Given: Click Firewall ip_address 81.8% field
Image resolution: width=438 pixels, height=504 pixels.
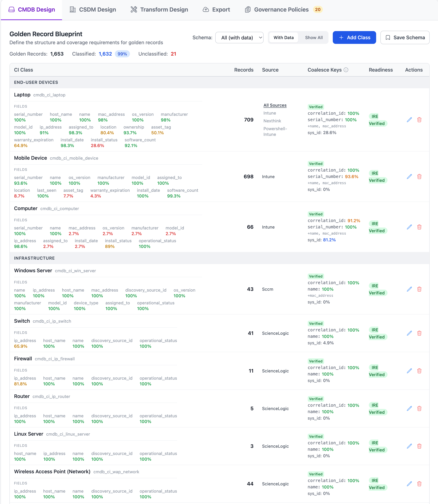Looking at the screenshot, I should coord(25,381).
